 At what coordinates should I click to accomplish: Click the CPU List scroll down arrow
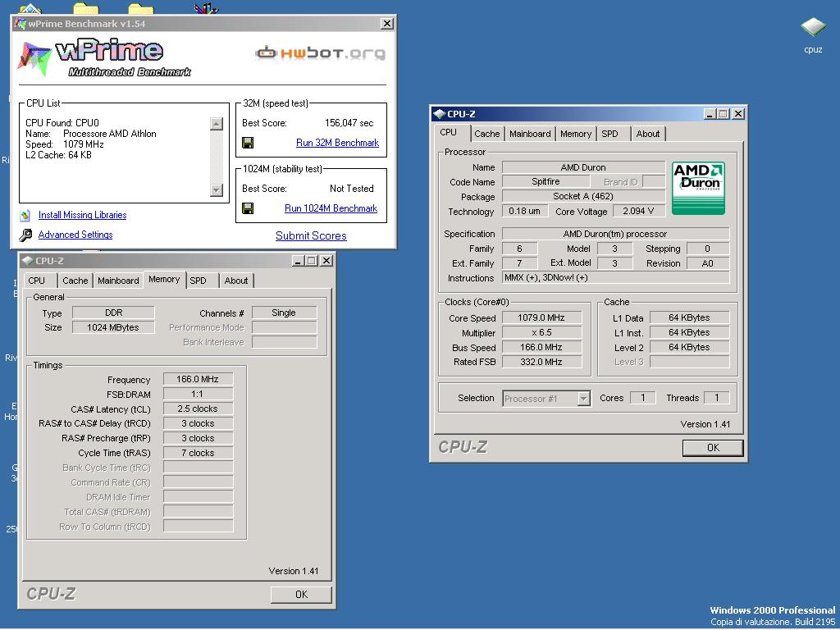click(217, 189)
